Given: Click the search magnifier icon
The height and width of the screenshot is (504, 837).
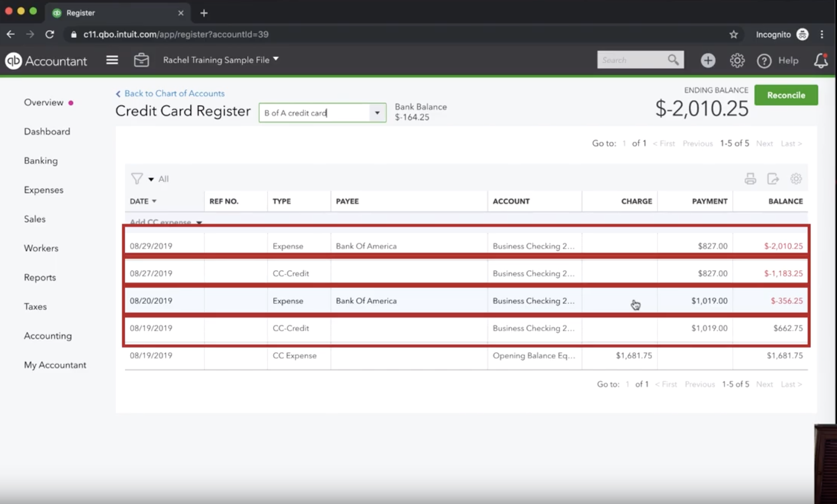Looking at the screenshot, I should pos(673,60).
